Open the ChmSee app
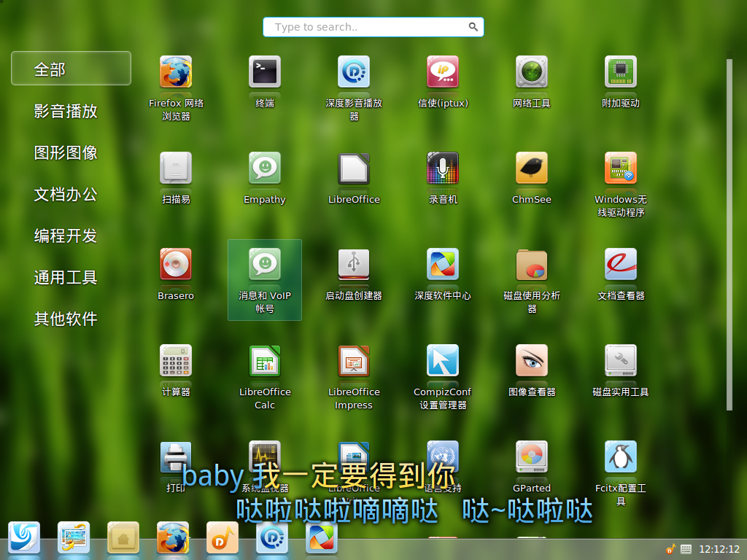 pos(532,168)
